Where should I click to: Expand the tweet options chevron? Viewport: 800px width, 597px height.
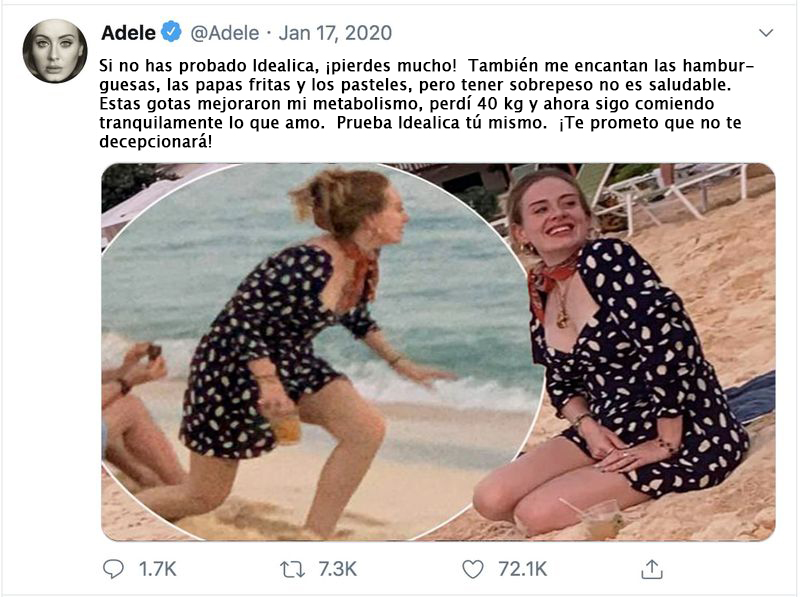pos(766,33)
